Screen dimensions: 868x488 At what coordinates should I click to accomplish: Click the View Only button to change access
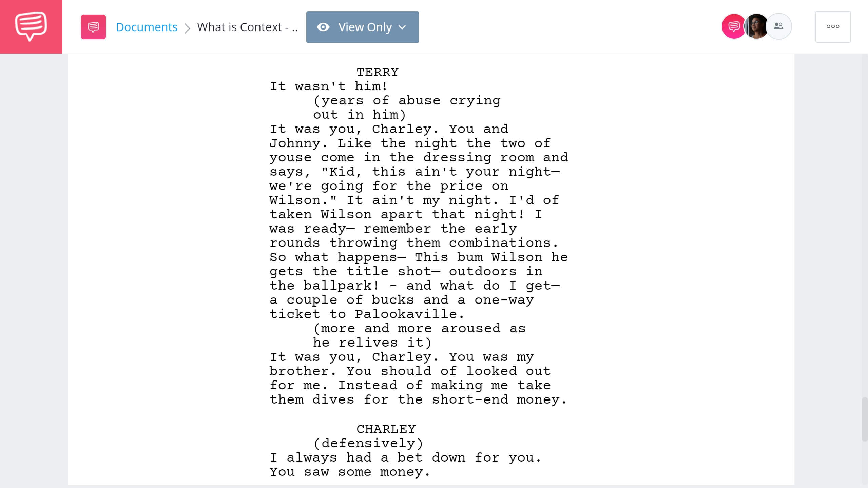point(363,27)
